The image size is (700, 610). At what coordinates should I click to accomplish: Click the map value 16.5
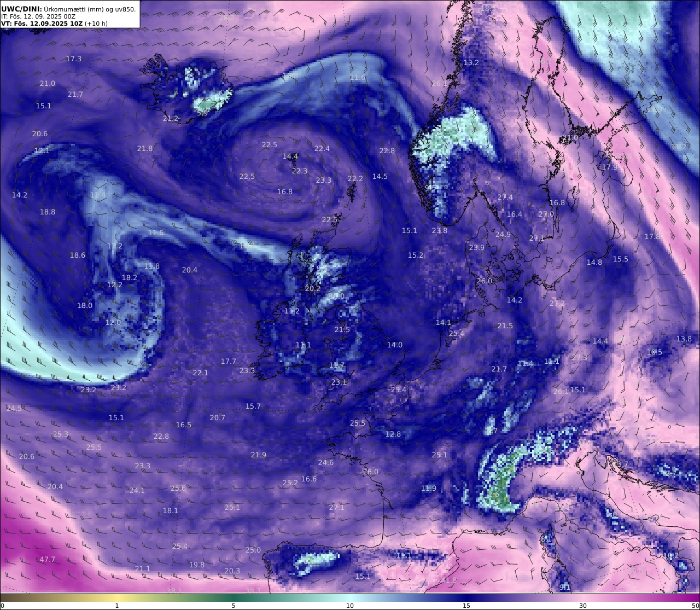(184, 425)
